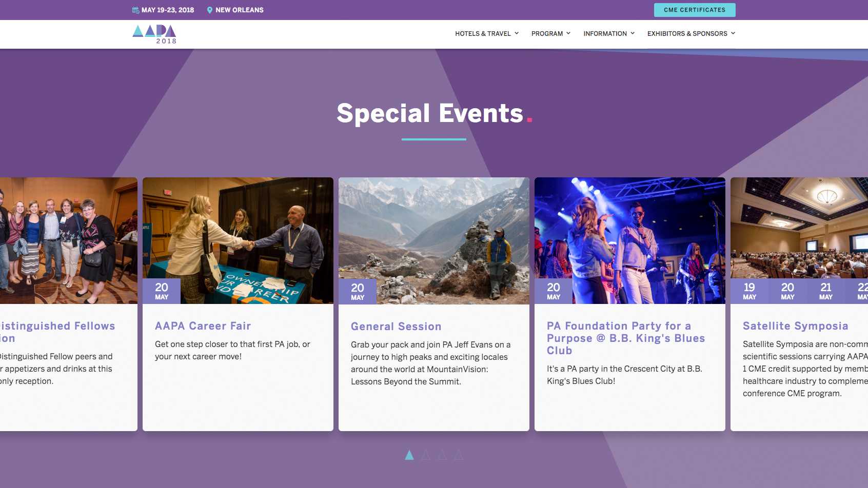
Task: Open the Distinguished Fellows title link
Action: [x=57, y=332]
